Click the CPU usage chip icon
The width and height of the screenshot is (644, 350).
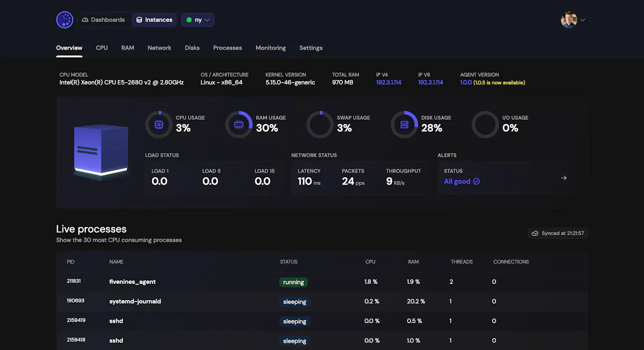point(159,125)
